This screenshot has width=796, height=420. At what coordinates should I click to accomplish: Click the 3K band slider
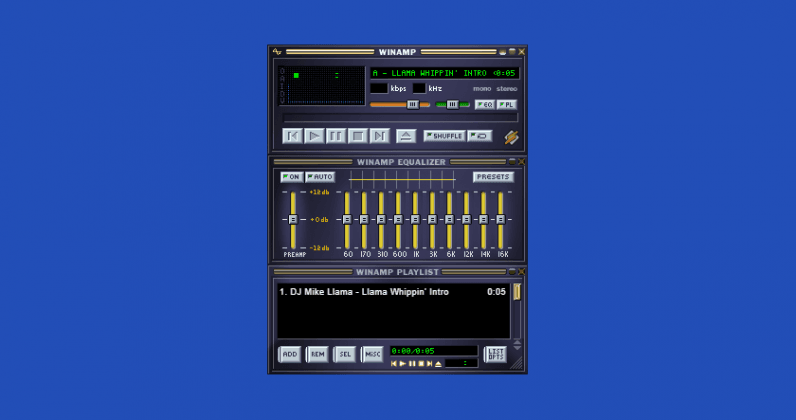tap(433, 220)
